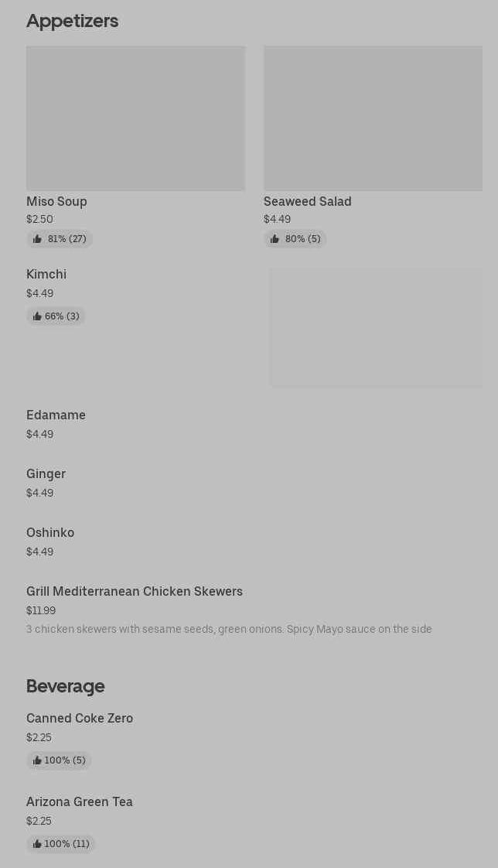Open Grill Mediterranean Chicken Skewers item

pos(135,591)
